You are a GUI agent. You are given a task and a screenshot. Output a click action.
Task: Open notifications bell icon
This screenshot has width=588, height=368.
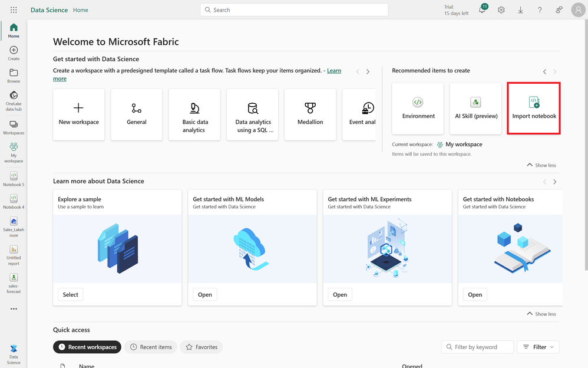click(x=483, y=10)
